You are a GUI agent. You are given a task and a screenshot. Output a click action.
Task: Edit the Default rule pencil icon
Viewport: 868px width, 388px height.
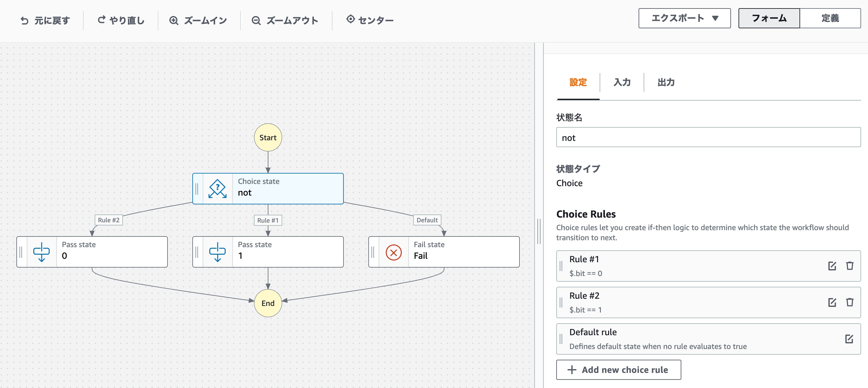coord(849,339)
